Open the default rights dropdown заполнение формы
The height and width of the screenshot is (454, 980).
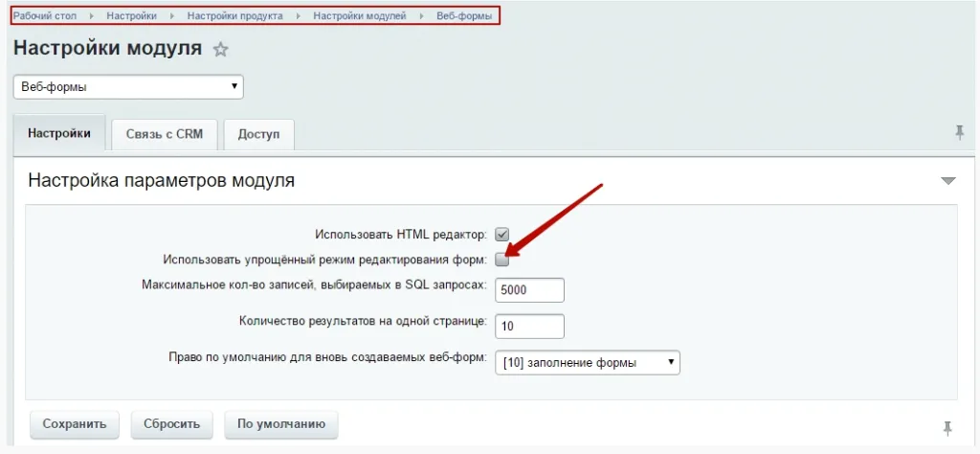588,362
